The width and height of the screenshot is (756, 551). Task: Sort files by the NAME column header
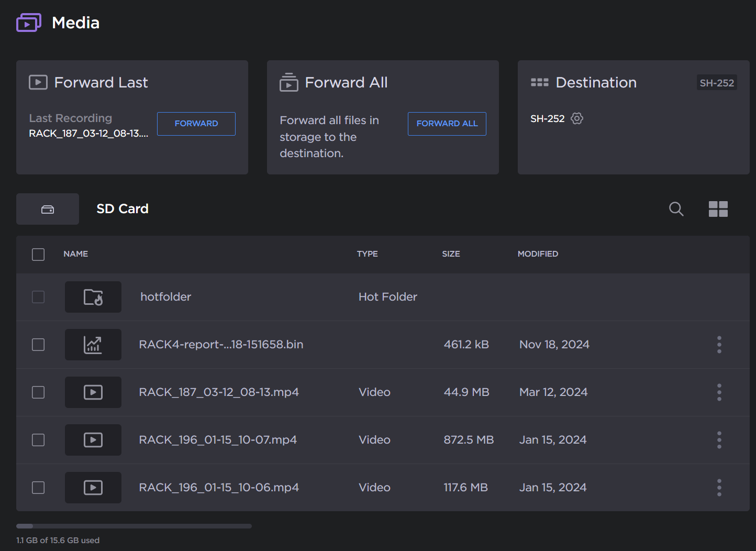(x=75, y=254)
